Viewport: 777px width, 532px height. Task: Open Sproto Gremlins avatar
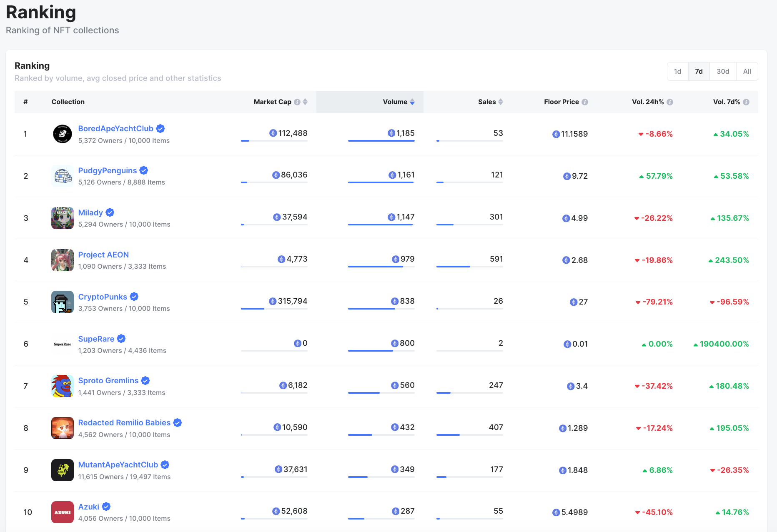click(63, 386)
